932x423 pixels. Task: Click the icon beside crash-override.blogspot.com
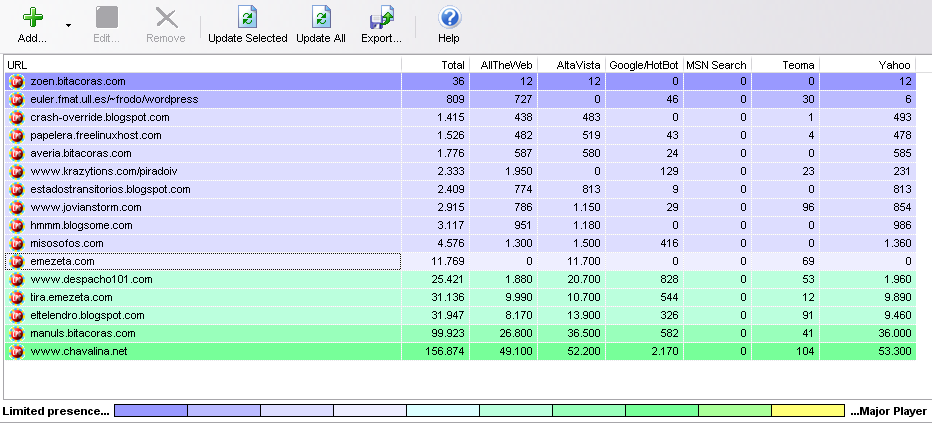pos(17,118)
